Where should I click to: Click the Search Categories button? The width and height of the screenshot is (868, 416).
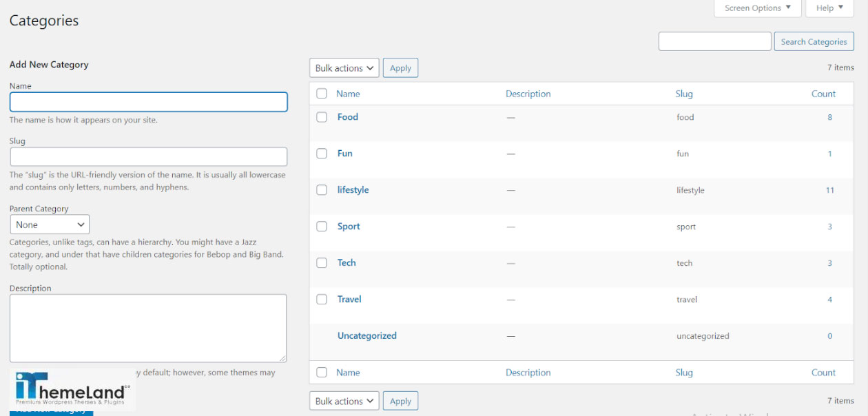(x=814, y=41)
